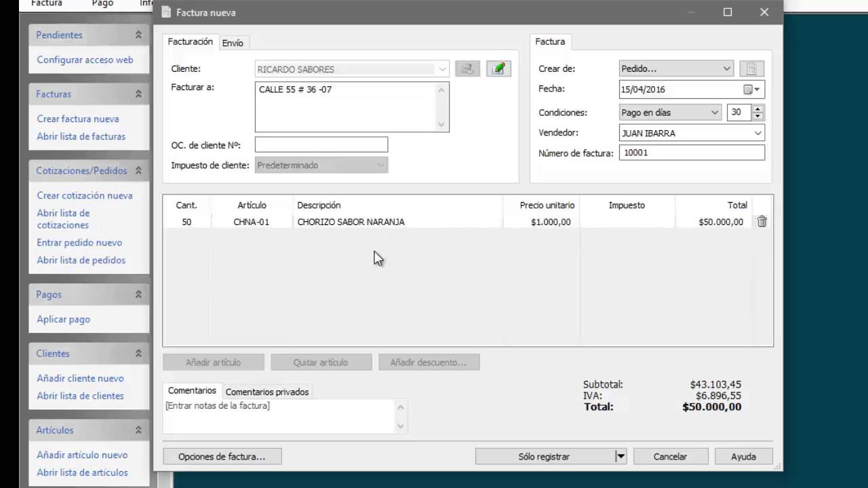Collapse the Clientes sidebar section
This screenshot has width=868, height=488.
coord(138,353)
